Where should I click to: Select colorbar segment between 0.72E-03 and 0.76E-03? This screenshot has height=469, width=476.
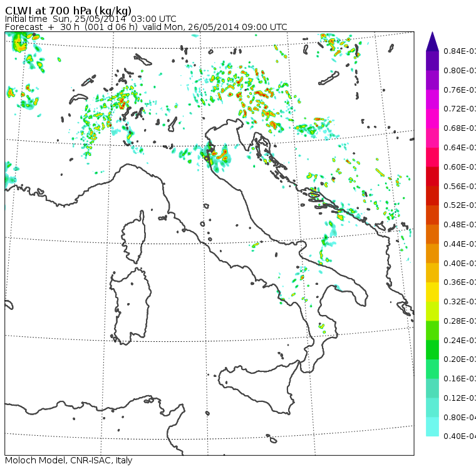click(432, 100)
